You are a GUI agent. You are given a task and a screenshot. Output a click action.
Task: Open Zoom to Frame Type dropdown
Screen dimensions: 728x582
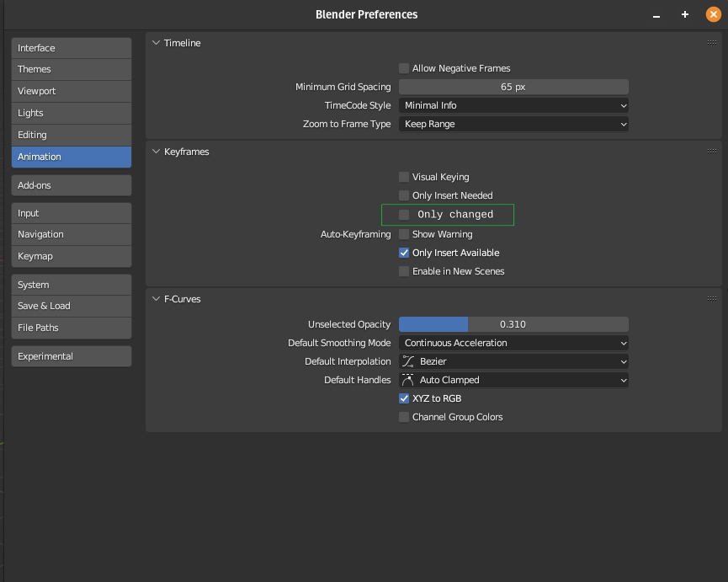(x=513, y=124)
